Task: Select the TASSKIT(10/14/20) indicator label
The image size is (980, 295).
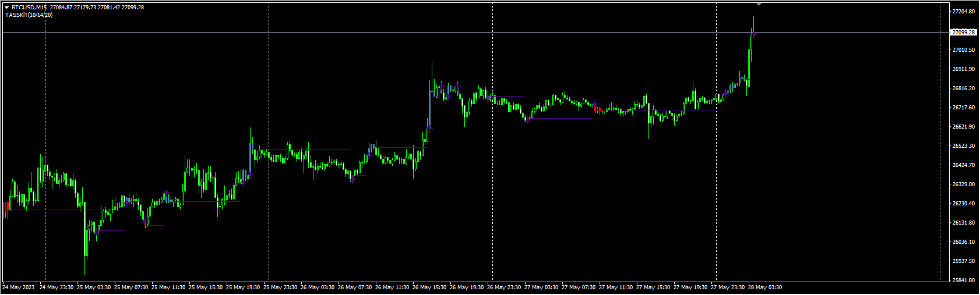Action: point(29,15)
